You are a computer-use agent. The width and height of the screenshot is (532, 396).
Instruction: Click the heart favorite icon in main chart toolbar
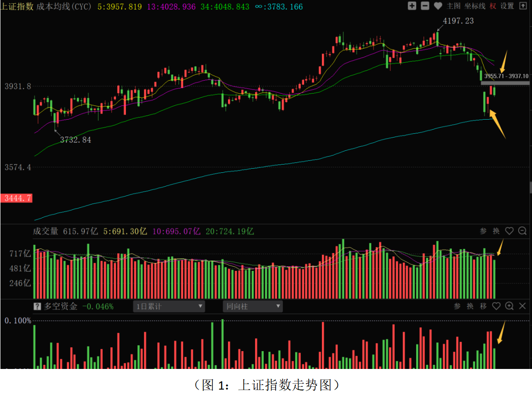[x=438, y=6]
